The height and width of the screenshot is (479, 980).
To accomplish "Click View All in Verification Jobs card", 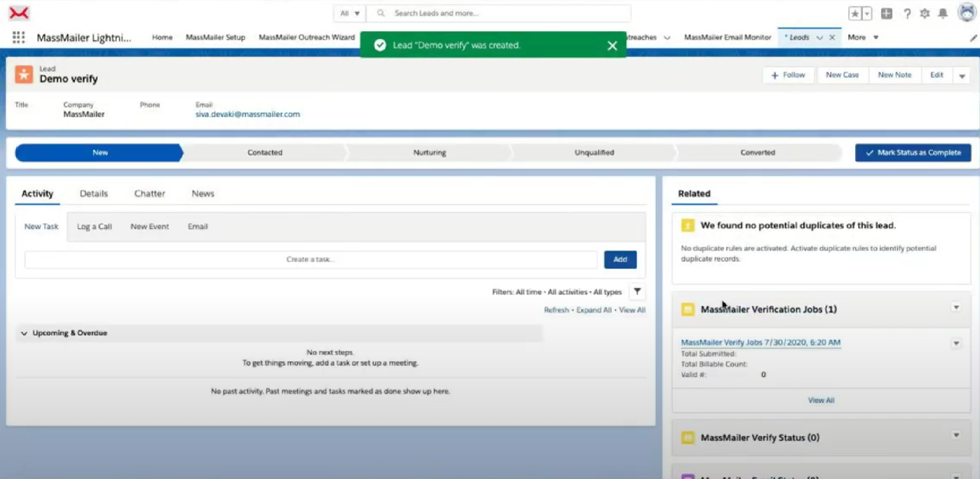I will pos(821,400).
